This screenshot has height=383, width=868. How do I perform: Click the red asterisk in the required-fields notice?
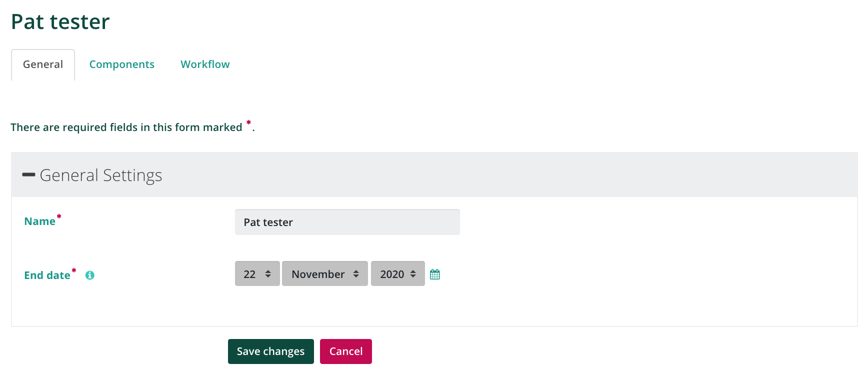(248, 122)
